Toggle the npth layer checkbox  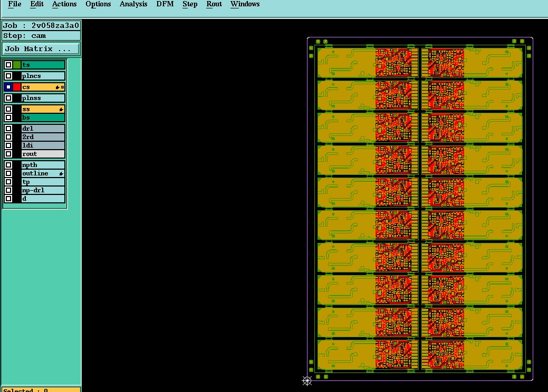pyautogui.click(x=8, y=165)
